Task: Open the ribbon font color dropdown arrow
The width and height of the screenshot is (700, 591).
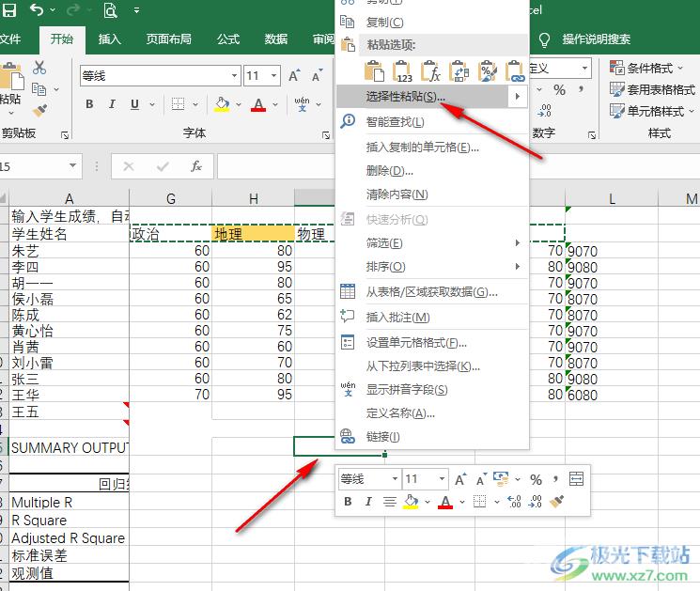Action: (275, 104)
